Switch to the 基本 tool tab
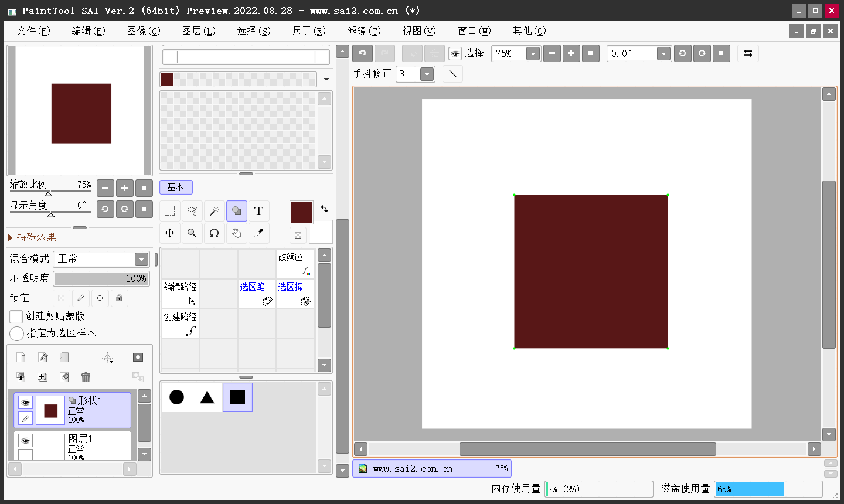844x504 pixels. (176, 187)
